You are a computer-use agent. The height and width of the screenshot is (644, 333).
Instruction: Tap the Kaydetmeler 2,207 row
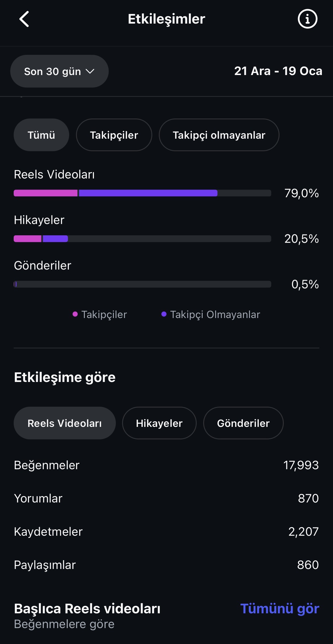click(166, 531)
